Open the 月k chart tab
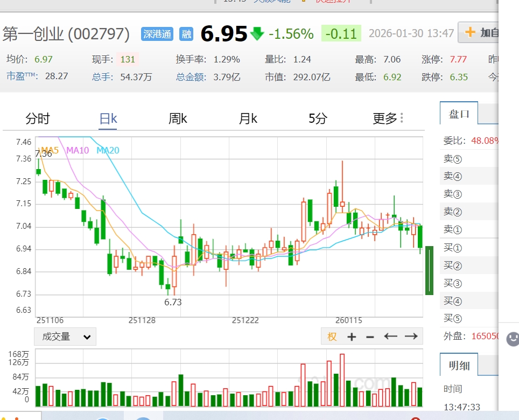 (248, 118)
